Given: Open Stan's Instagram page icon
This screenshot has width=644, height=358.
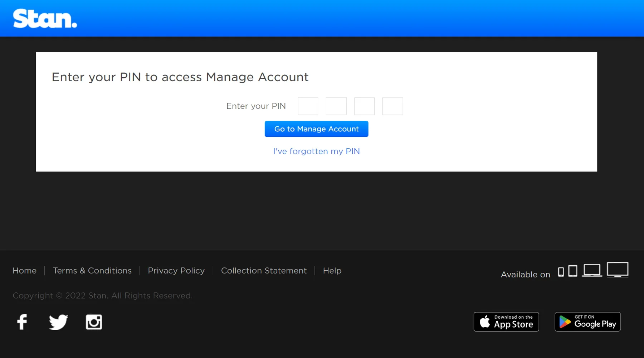Looking at the screenshot, I should pyautogui.click(x=94, y=322).
